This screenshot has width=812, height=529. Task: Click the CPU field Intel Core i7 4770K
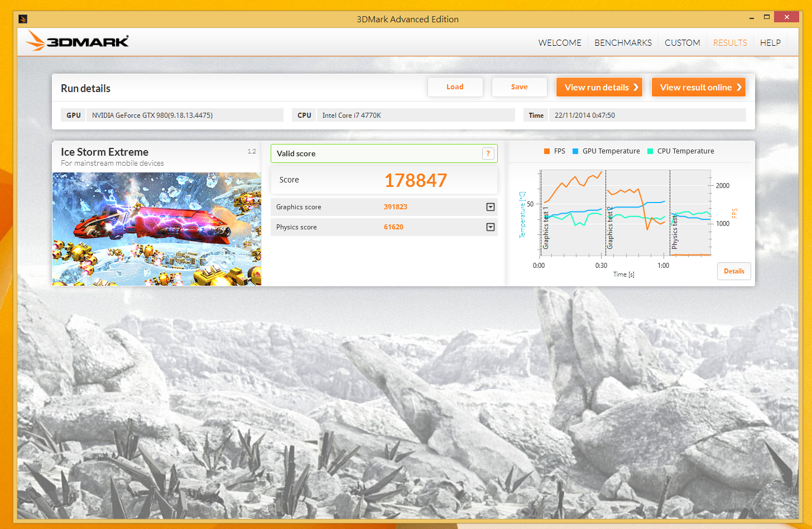pyautogui.click(x=416, y=115)
